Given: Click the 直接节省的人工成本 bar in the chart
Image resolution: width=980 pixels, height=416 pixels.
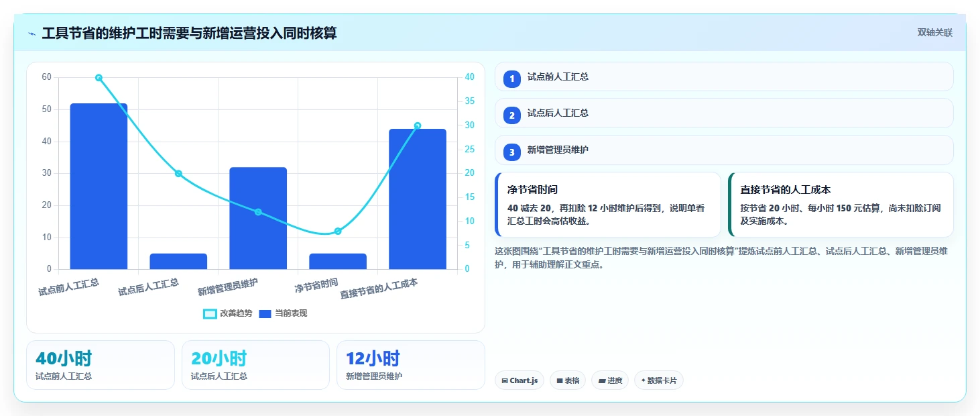Looking at the screenshot, I should (418, 199).
